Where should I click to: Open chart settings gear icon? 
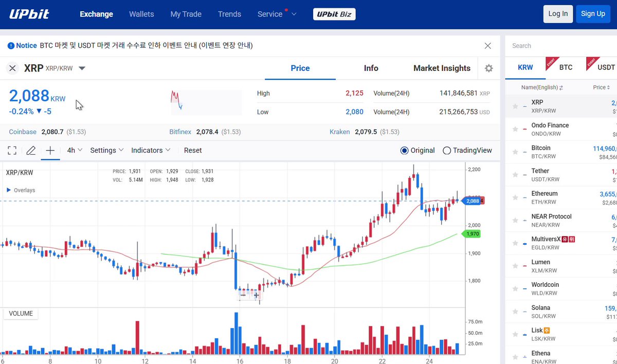click(x=488, y=68)
